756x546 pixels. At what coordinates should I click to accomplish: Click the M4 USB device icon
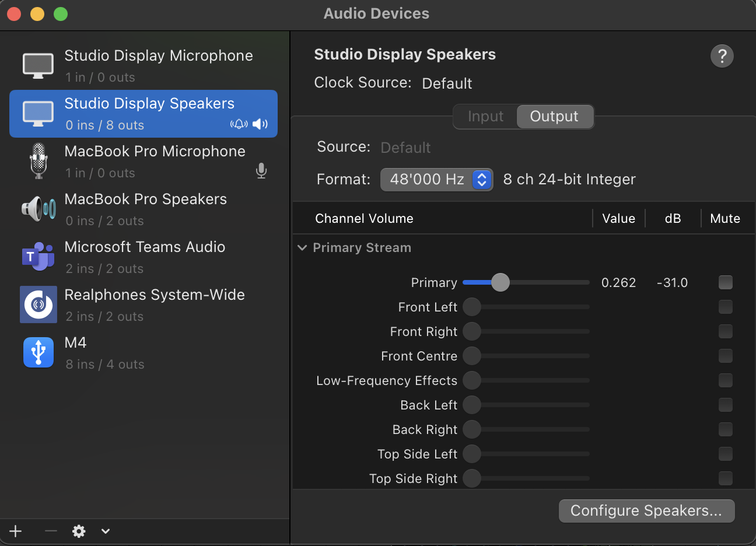pos(38,352)
